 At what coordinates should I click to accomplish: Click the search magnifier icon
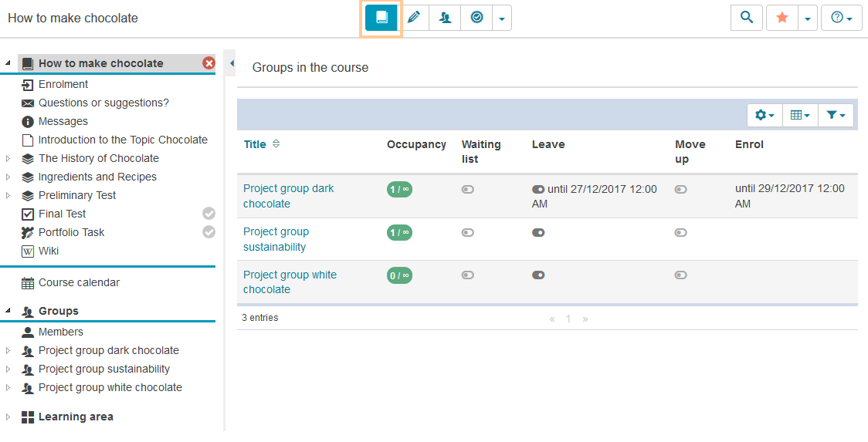coord(746,18)
